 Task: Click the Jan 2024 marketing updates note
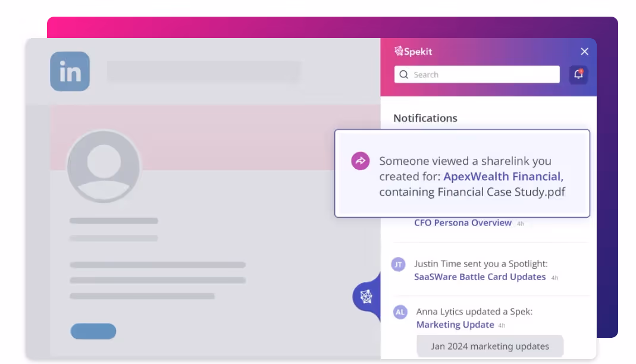tap(490, 346)
